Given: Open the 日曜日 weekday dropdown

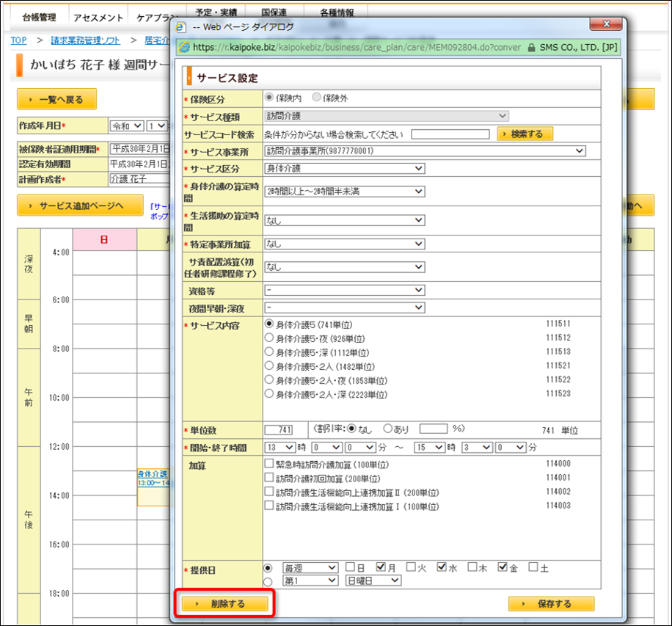Looking at the screenshot, I should (x=373, y=580).
